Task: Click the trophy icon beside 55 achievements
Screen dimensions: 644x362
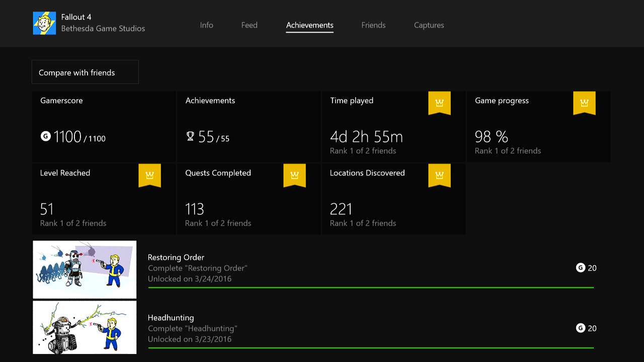Action: click(190, 136)
